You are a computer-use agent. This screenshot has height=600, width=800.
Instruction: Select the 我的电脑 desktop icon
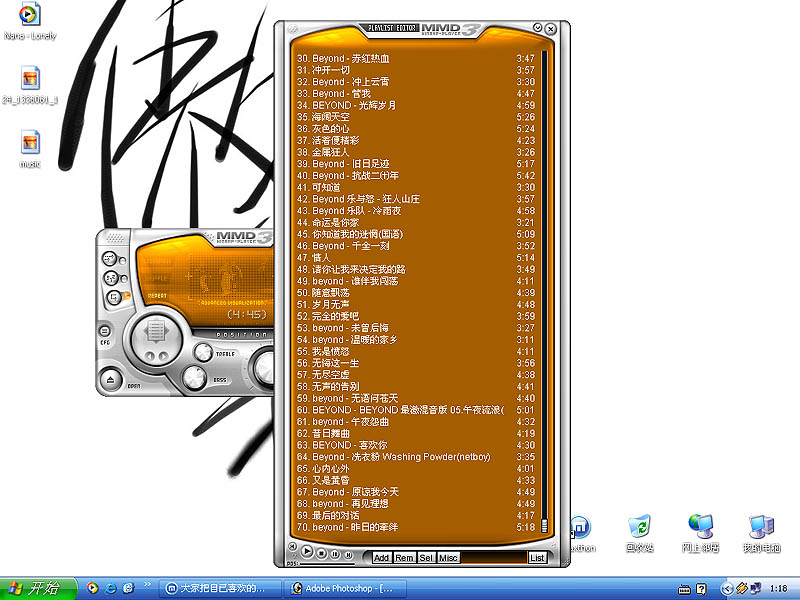tap(761, 533)
